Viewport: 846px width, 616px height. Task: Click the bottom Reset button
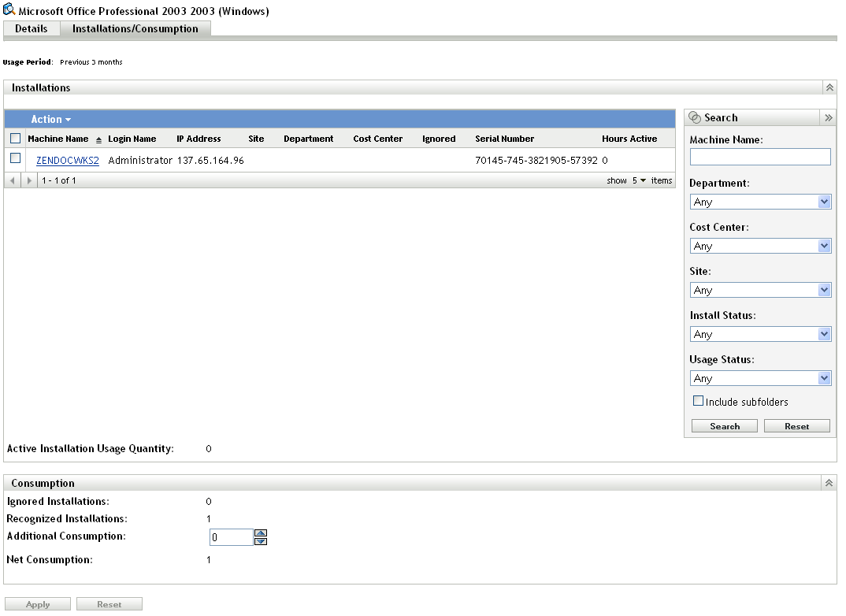pos(109,604)
